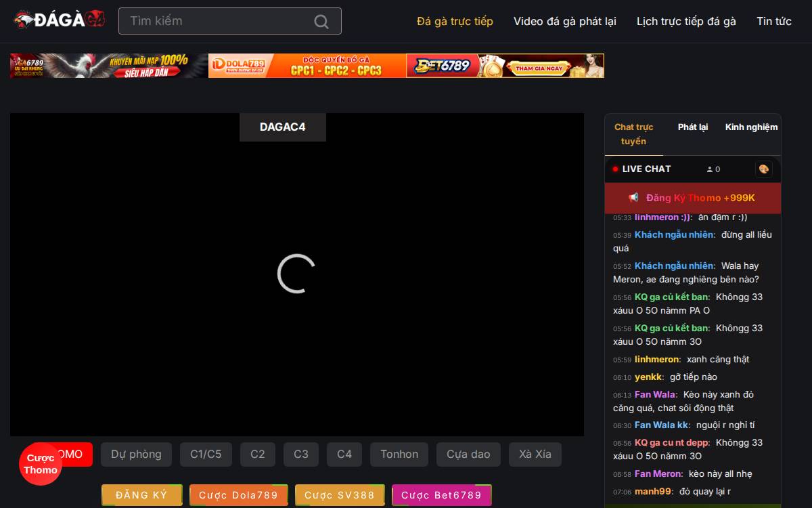Click the Cược Bet6789 button
Image resolution: width=812 pixels, height=508 pixels.
[441, 495]
